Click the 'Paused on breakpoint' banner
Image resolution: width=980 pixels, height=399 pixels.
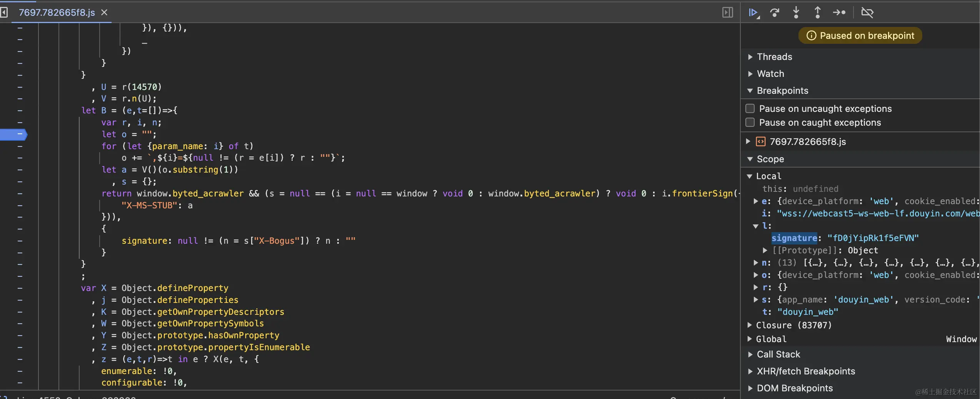(x=860, y=36)
